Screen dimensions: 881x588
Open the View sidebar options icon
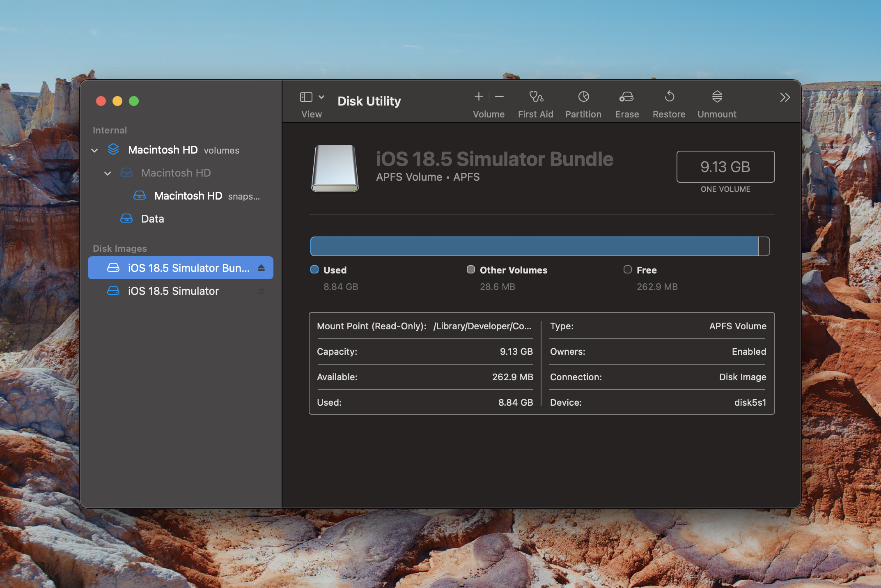306,97
